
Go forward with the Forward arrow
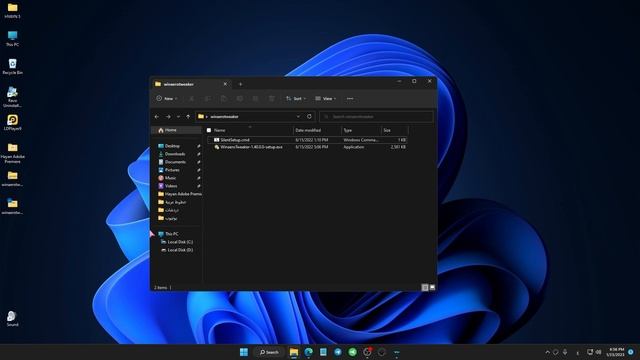[168, 117]
